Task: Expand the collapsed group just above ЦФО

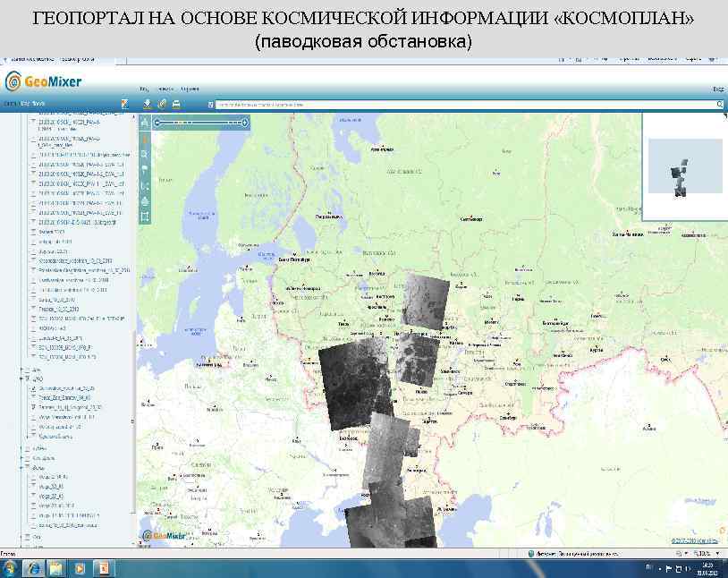Action: pos(21,370)
